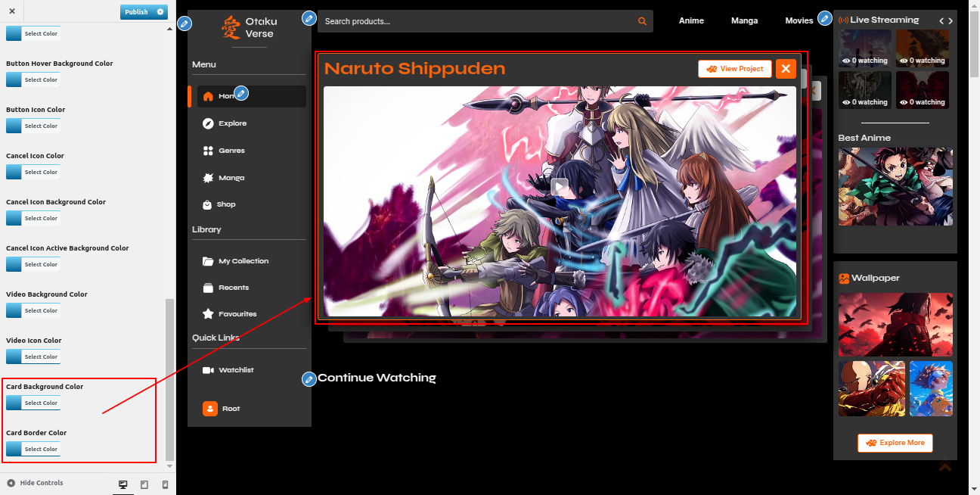Close the Naruto Shippuden card
This screenshot has height=495, width=980.
pyautogui.click(x=786, y=69)
